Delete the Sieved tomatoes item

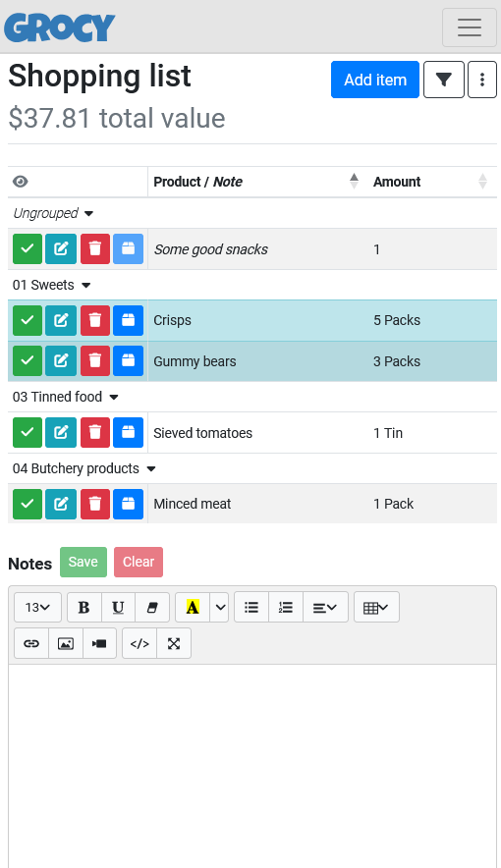(x=95, y=432)
